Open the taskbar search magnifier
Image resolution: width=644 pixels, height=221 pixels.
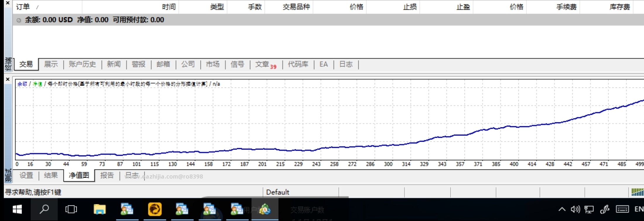44,210
